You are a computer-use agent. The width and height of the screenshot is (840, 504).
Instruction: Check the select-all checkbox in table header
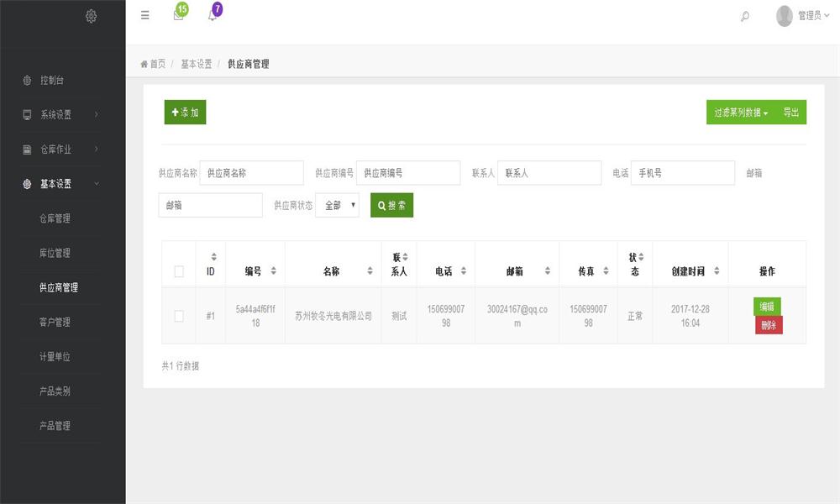pos(179,271)
